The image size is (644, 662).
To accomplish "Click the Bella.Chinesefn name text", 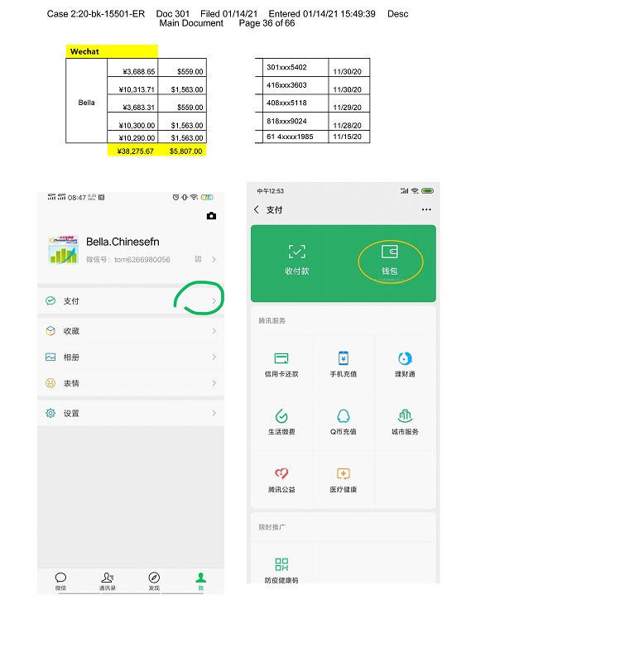I will (x=123, y=242).
